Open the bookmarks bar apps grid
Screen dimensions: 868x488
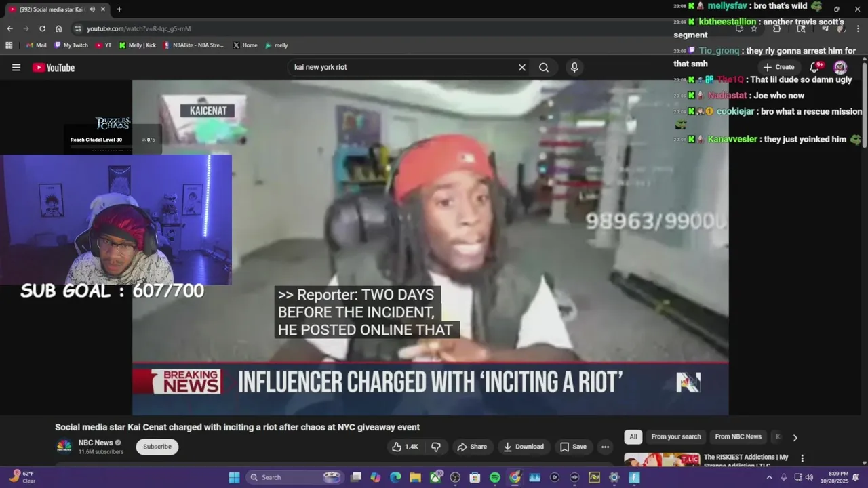(9, 45)
